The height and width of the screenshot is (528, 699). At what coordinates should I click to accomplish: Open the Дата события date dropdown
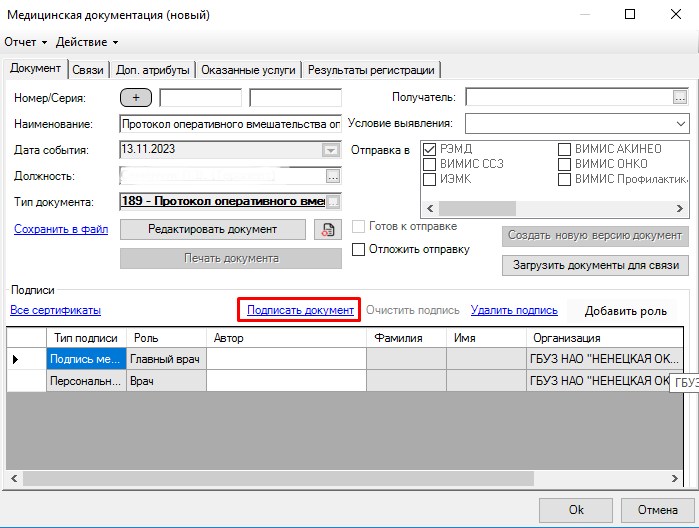(331, 150)
